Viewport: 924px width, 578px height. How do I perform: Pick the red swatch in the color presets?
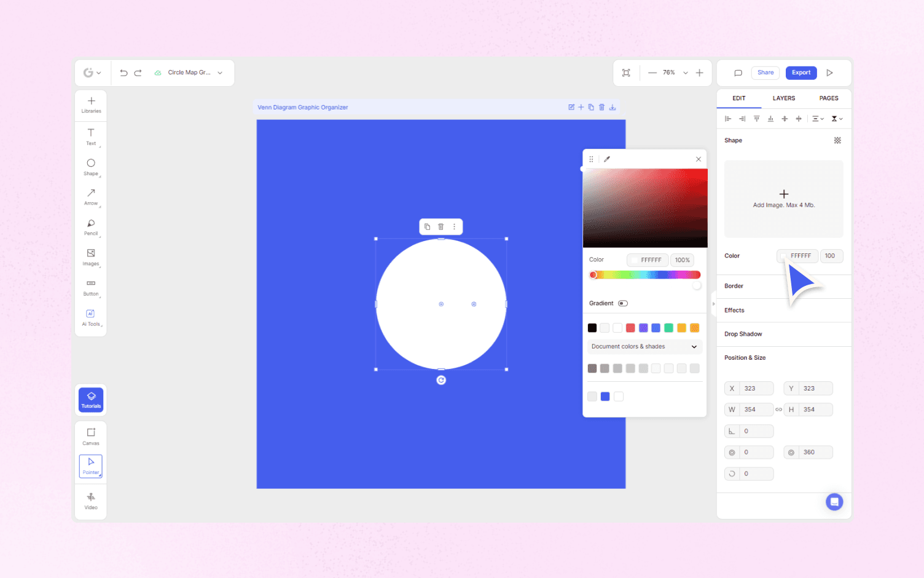point(630,328)
